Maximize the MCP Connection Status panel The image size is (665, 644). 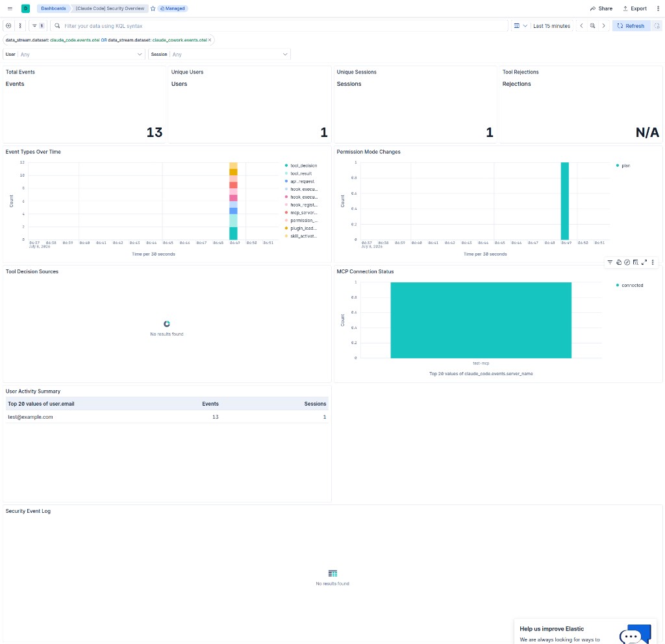[x=644, y=262]
